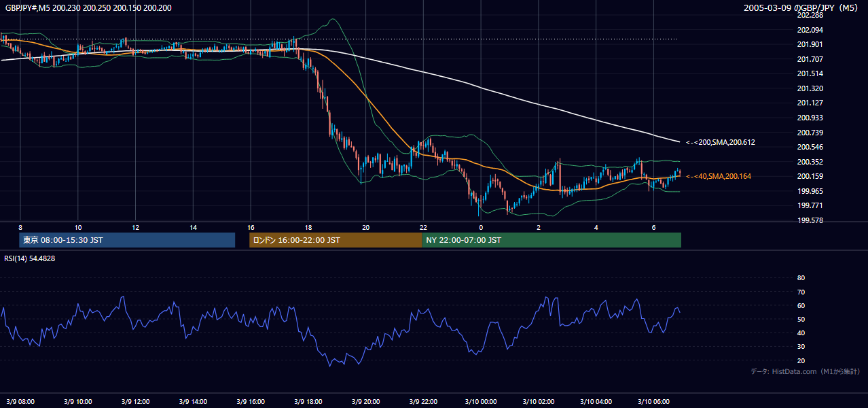This screenshot has width=868, height=408.
Task: Click the RSI scale value 50
Action: point(801,319)
